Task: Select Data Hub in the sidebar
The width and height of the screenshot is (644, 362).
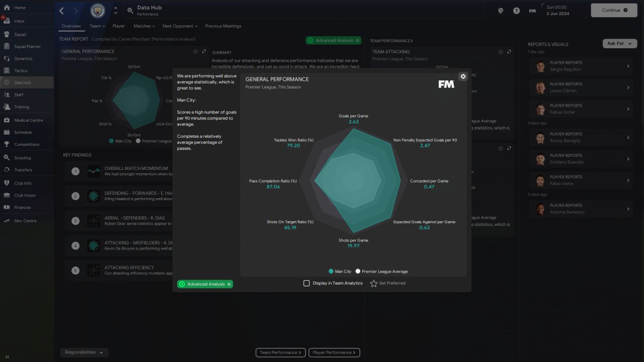Action: click(x=27, y=83)
